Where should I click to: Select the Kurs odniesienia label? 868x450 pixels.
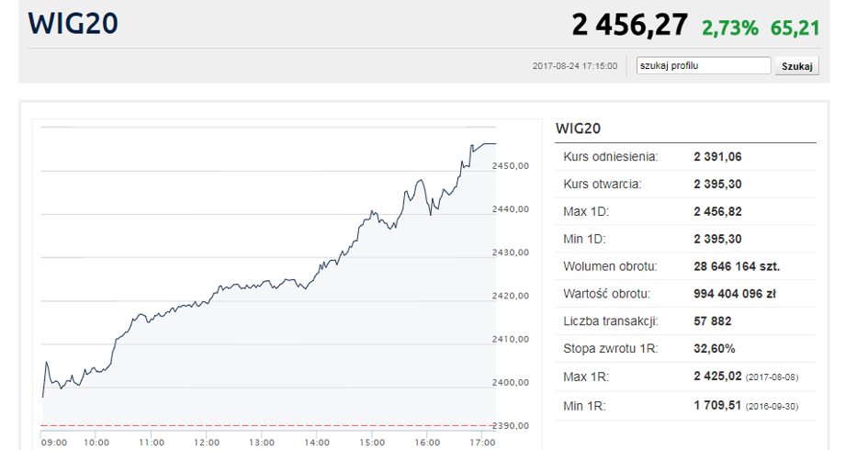[611, 157]
